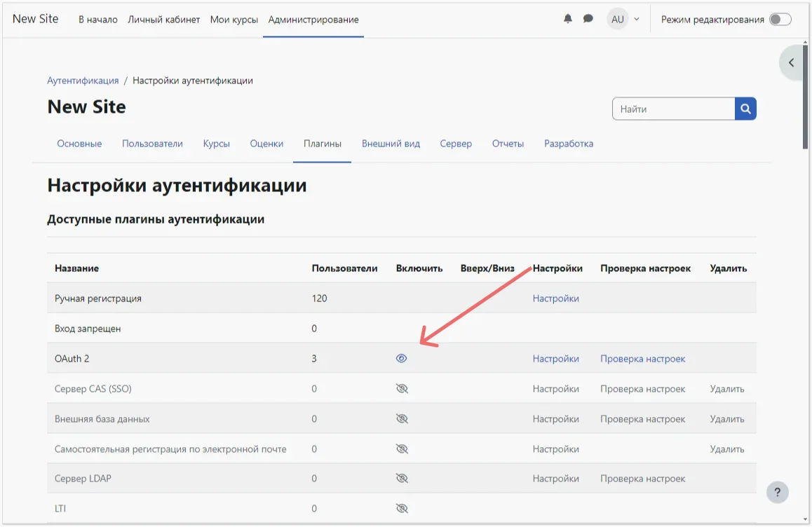This screenshot has width=812, height=527.
Task: Disable hidden state of Сервер CAS (SSO) plugin
Action: 401,388
